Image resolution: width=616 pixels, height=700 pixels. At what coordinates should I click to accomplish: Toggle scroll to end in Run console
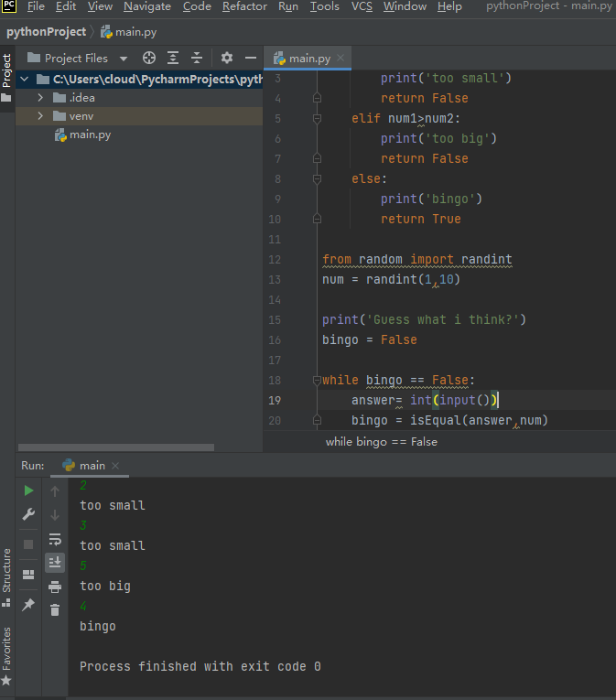click(x=55, y=562)
